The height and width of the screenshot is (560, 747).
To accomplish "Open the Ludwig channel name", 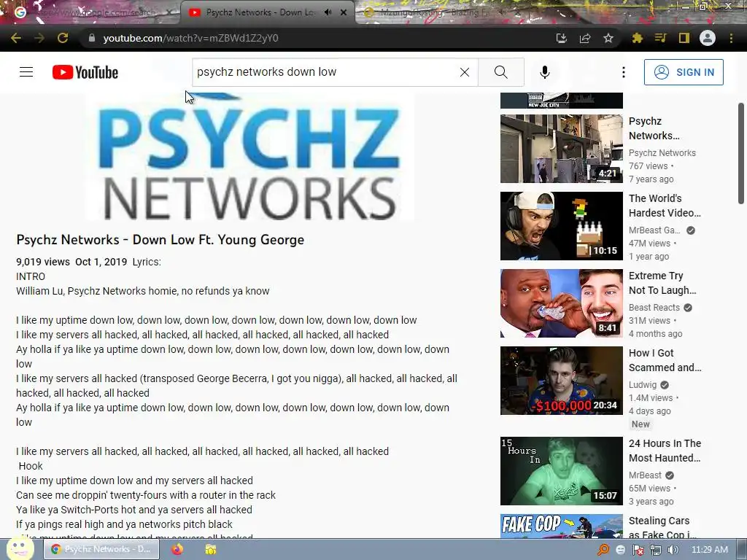I will pos(643,385).
